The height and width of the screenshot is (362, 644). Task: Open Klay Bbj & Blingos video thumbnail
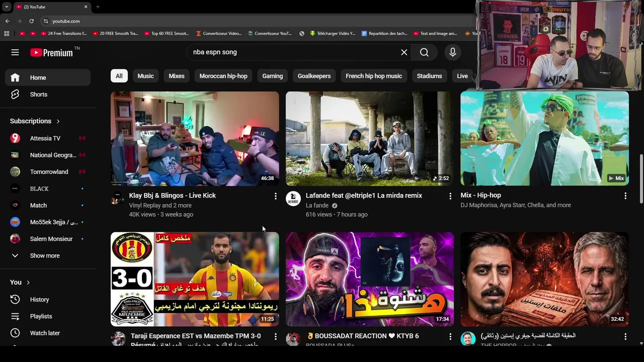[x=195, y=138]
